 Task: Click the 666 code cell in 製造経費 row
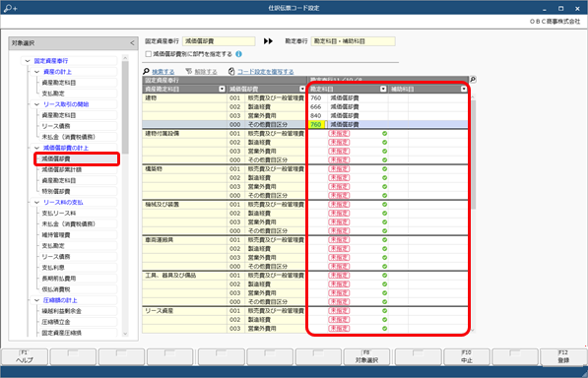tap(317, 106)
